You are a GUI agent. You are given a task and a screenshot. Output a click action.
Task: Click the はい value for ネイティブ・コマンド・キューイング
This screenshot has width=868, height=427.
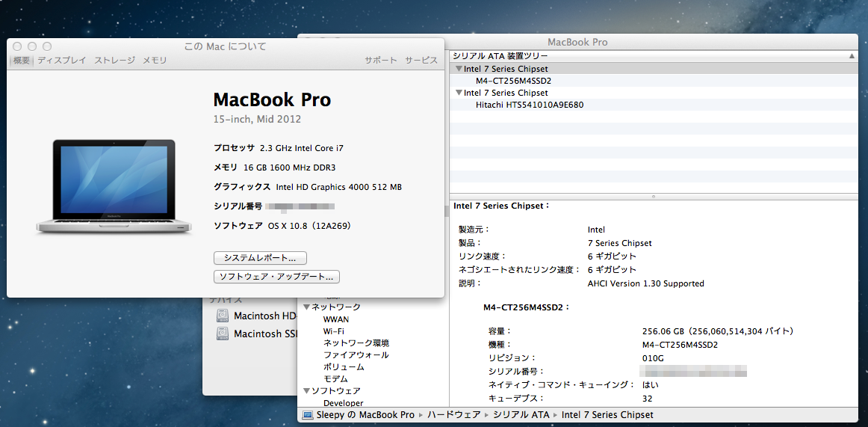coord(651,385)
